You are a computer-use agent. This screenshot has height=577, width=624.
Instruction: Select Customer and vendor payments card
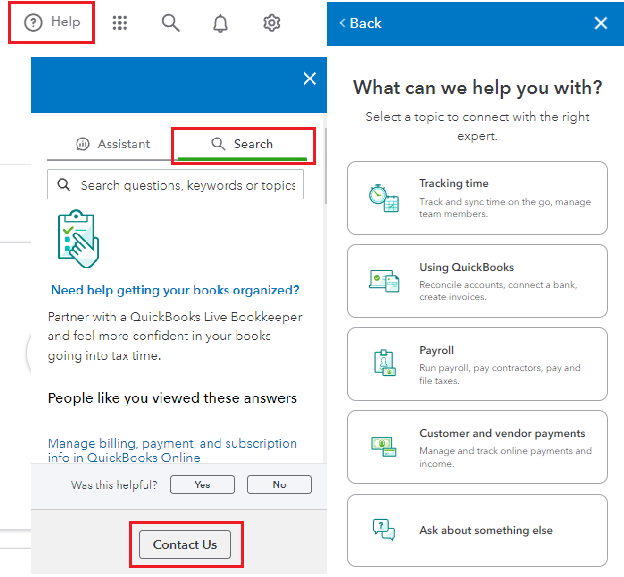click(477, 447)
